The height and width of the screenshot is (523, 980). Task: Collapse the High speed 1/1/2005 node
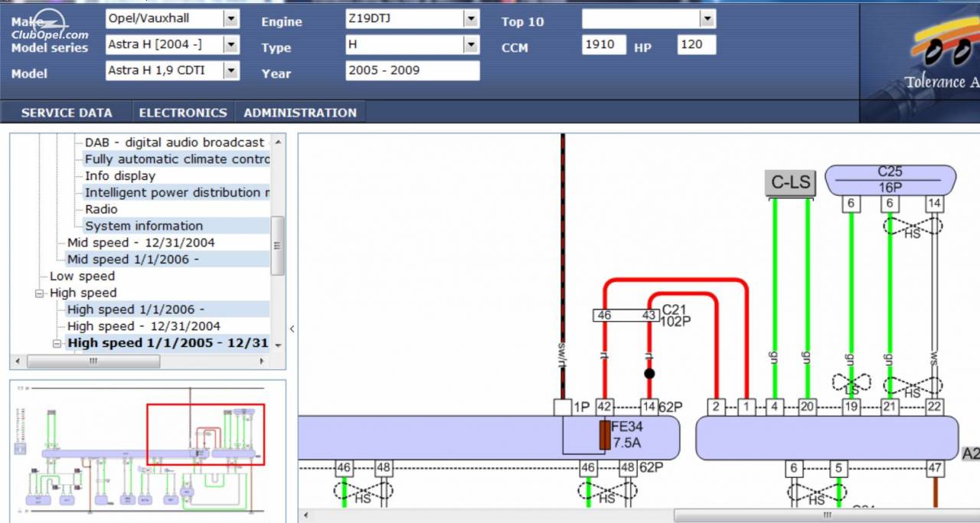[x=57, y=344]
